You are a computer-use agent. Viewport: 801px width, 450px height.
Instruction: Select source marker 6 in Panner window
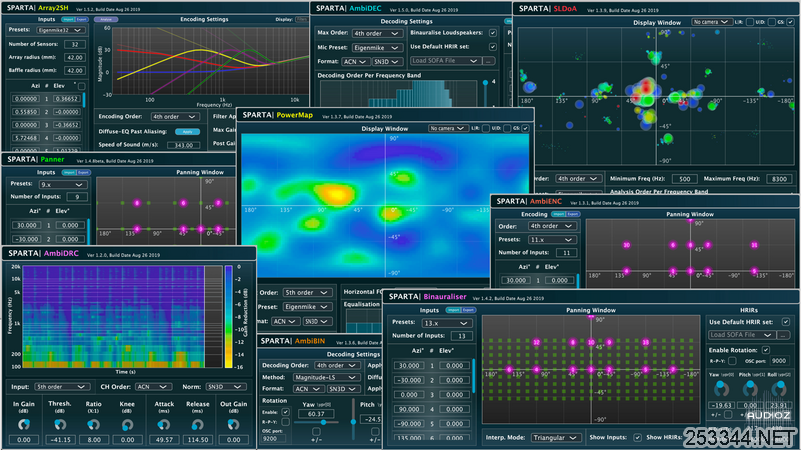[x=183, y=203]
